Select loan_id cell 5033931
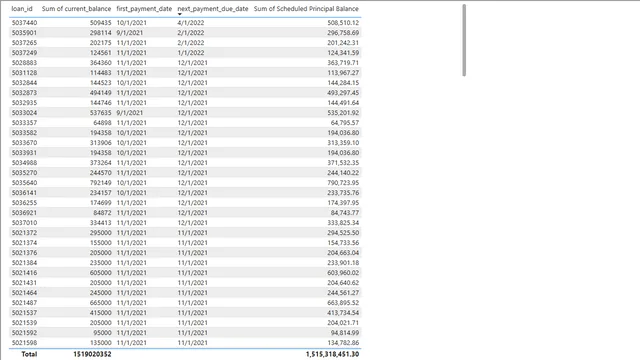 [x=24, y=153]
